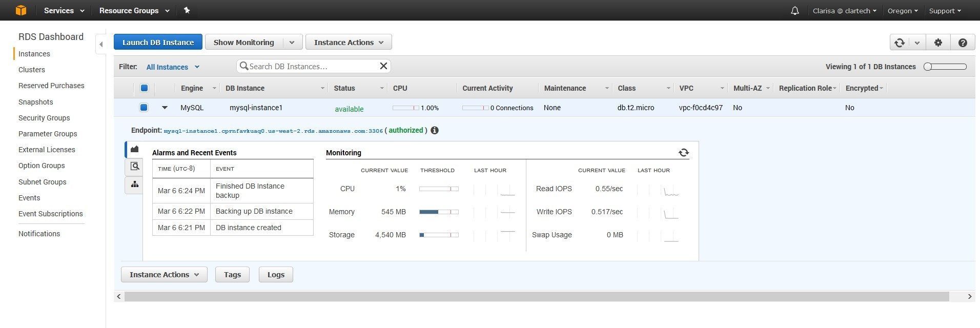The image size is (980, 328).
Task: Refresh the DB instances list
Action: [x=900, y=43]
